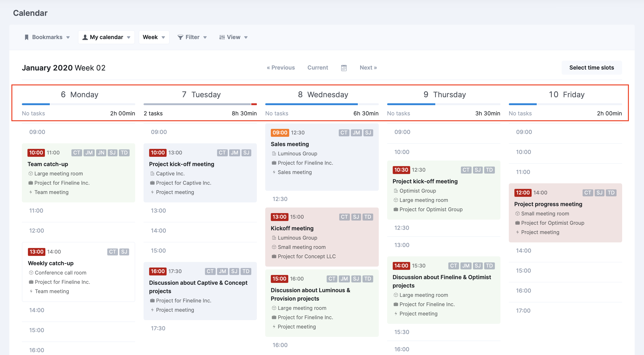Click the TD attendee badge on Project progress meeting
644x355 pixels.
(x=611, y=192)
